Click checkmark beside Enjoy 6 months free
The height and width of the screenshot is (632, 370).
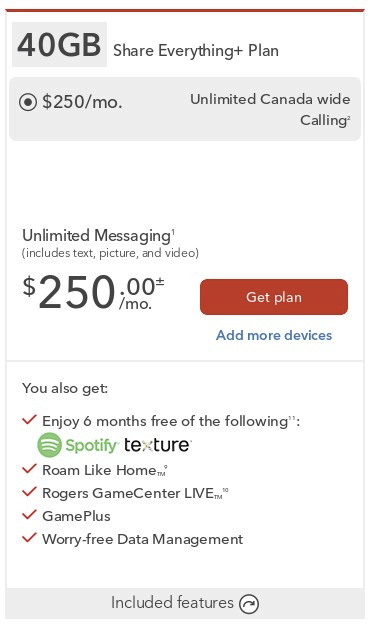29,420
